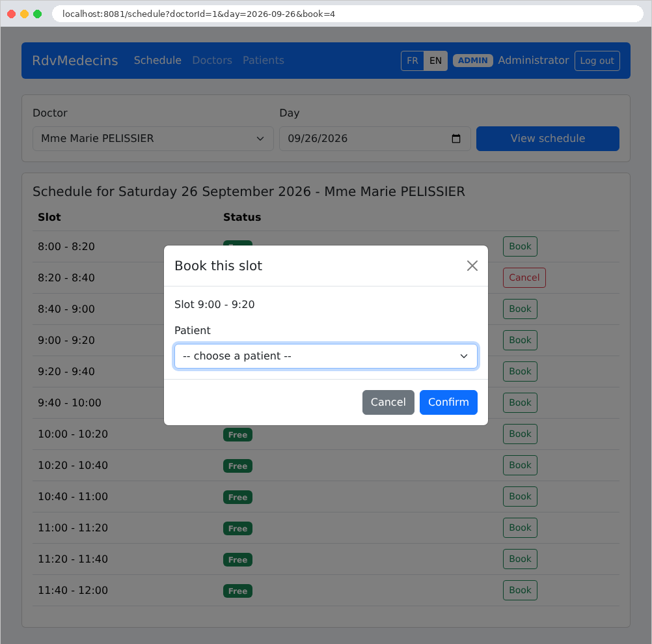Switch language to FR
The image size is (652, 644).
412,61
